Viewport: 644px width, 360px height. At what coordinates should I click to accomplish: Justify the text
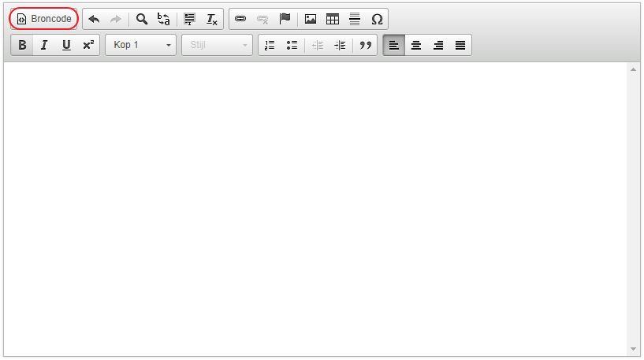coord(460,45)
